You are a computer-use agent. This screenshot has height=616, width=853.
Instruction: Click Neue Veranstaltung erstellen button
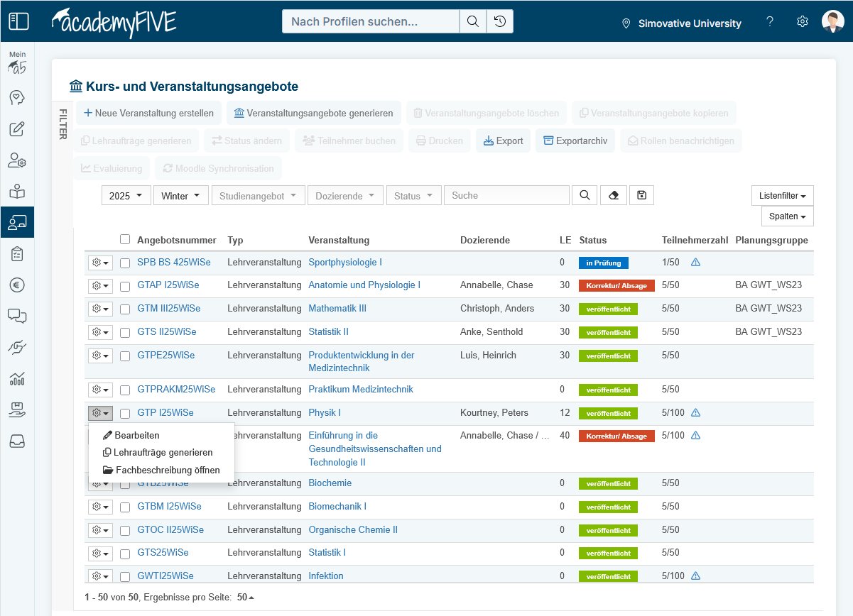tap(148, 113)
